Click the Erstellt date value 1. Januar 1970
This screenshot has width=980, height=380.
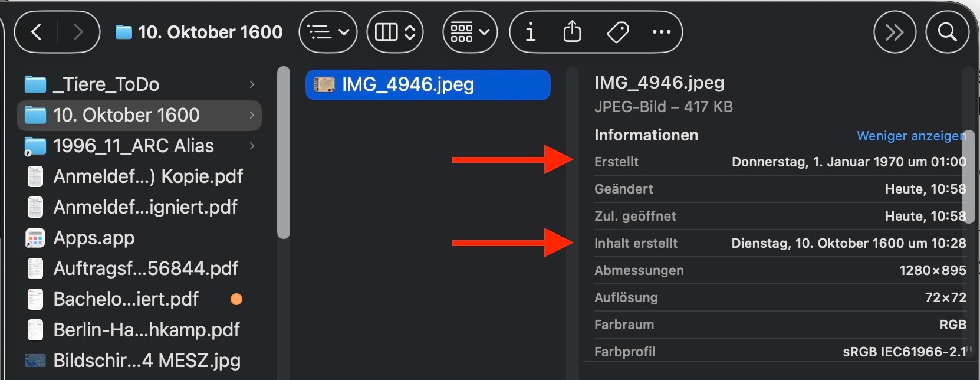pos(849,162)
